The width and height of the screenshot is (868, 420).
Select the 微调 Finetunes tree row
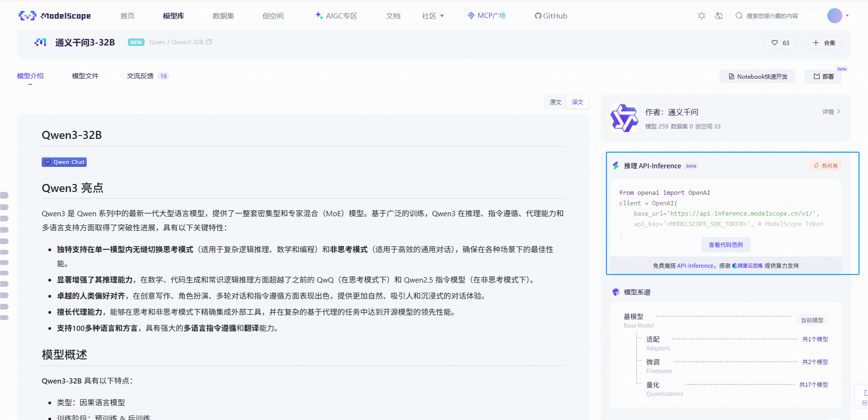(x=737, y=366)
